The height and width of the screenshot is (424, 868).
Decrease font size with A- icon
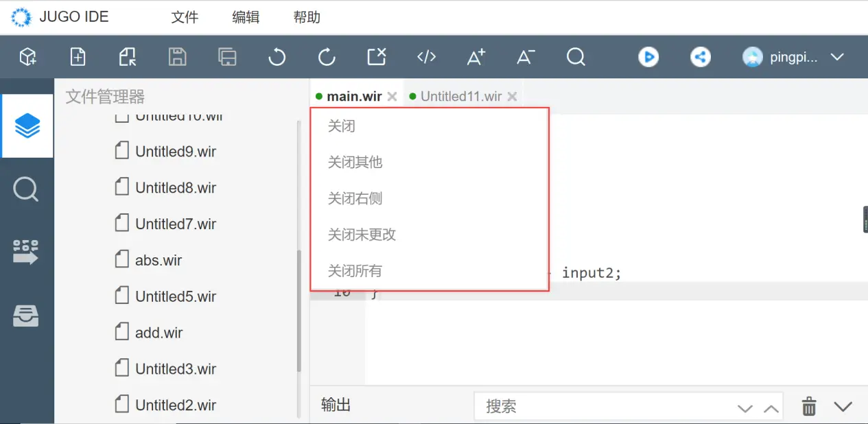[526, 57]
